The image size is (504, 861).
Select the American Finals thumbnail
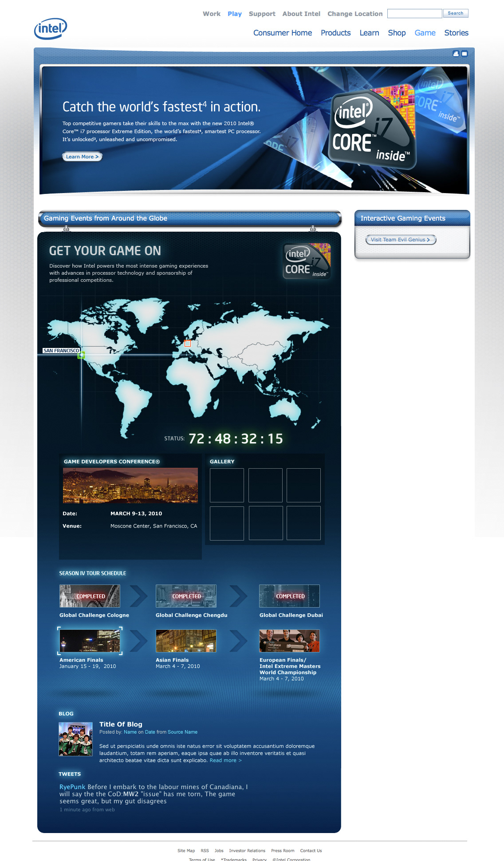(90, 641)
